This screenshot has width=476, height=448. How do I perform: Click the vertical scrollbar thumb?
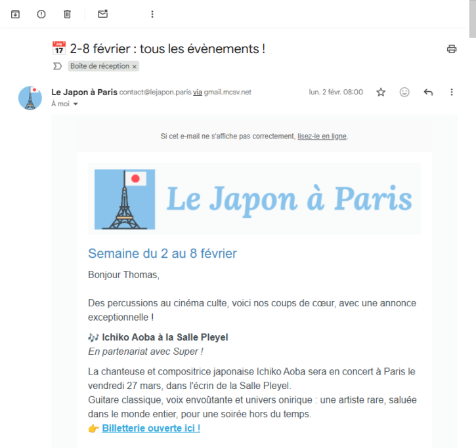pyautogui.click(x=472, y=19)
